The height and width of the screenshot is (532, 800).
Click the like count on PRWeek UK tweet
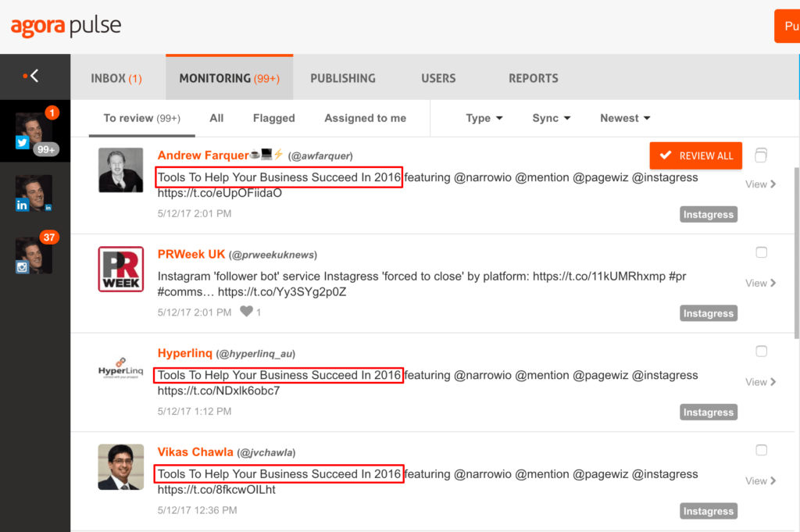pos(259,312)
